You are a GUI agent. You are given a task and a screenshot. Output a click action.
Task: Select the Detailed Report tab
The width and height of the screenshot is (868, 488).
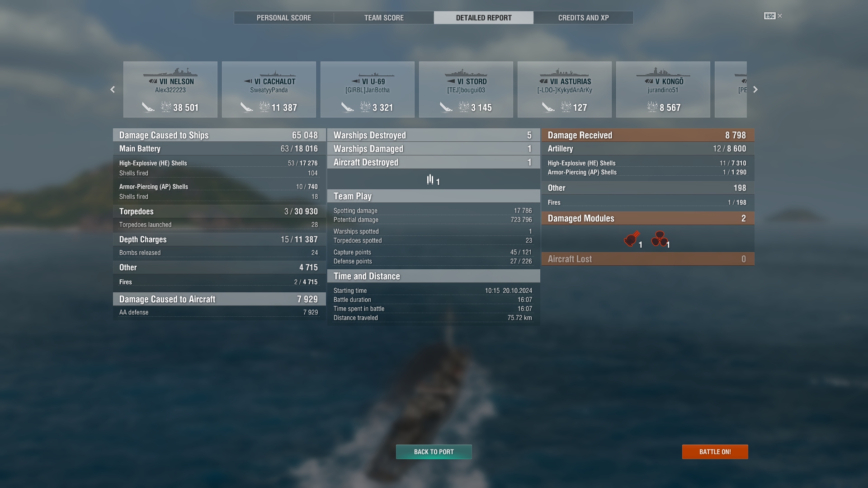coord(484,18)
